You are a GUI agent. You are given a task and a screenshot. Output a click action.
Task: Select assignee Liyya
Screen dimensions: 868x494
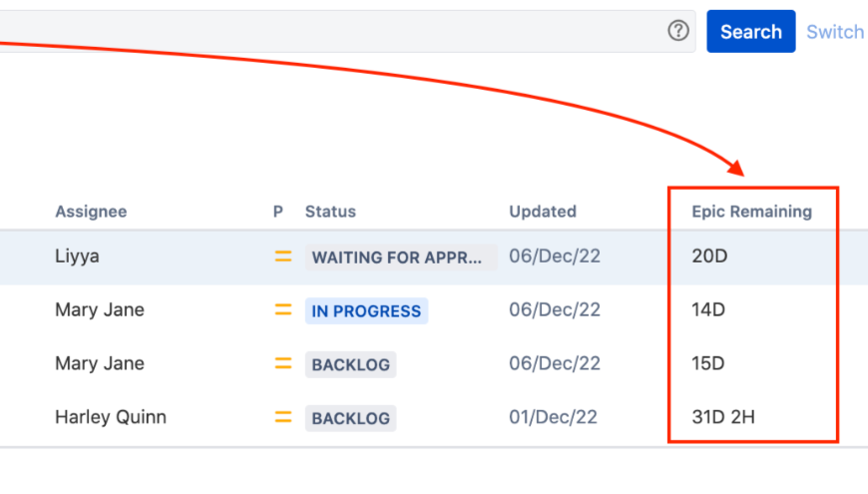77,256
